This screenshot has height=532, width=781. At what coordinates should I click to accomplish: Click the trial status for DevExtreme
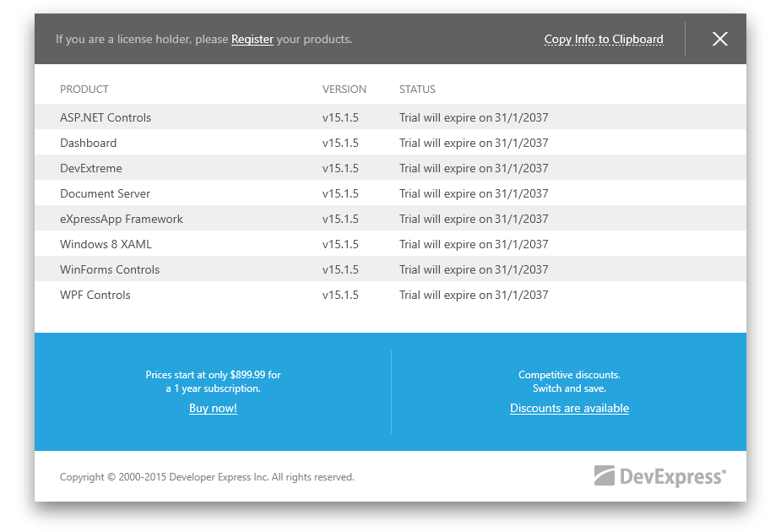(x=474, y=168)
